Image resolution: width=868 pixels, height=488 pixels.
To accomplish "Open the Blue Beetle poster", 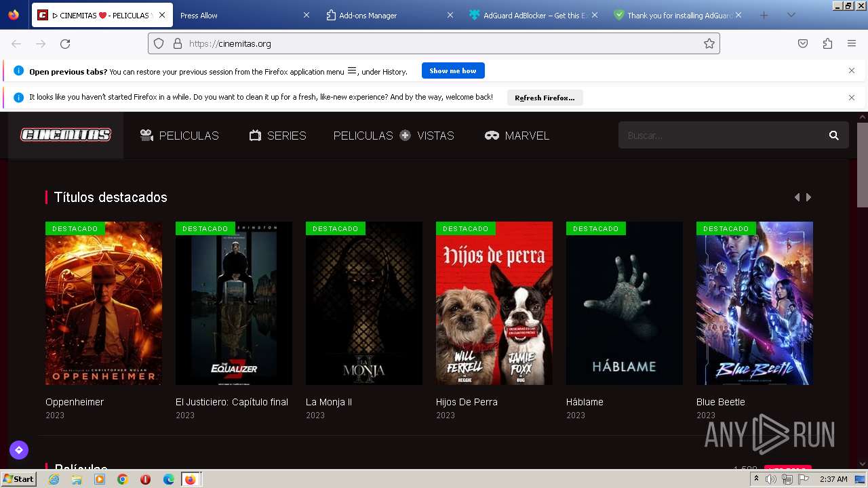I will (x=755, y=304).
